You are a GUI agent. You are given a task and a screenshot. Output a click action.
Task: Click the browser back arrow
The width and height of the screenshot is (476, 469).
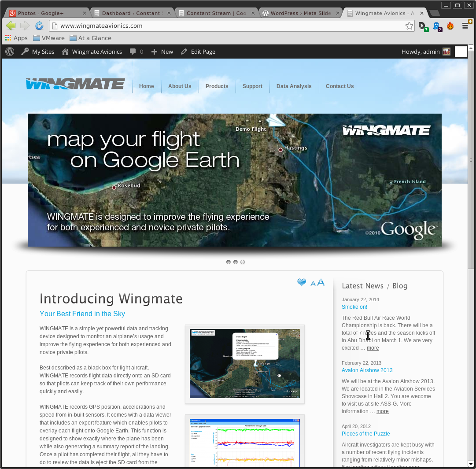(x=11, y=26)
